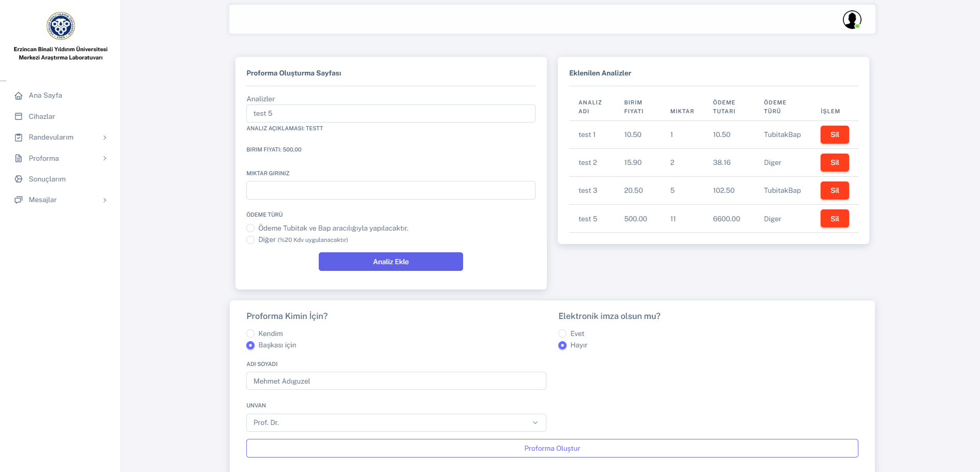Click the Sonuçlarım results icon
The height and width of the screenshot is (472, 980).
coord(19,179)
